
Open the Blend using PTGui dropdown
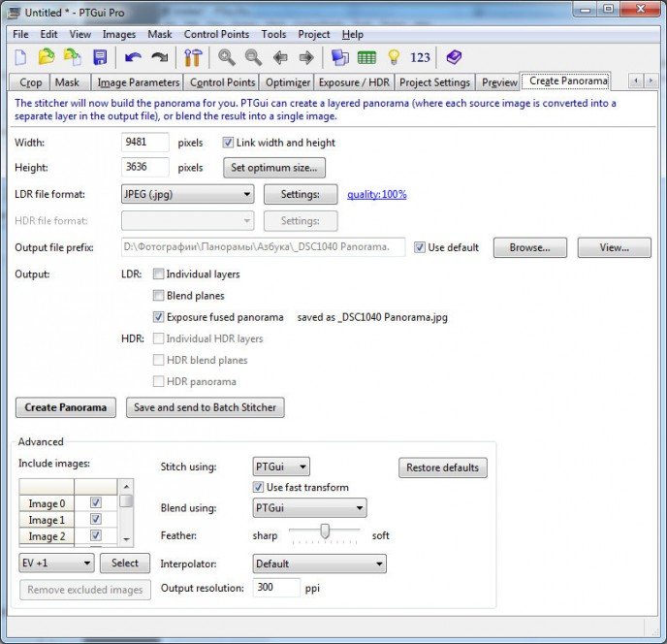click(x=309, y=508)
